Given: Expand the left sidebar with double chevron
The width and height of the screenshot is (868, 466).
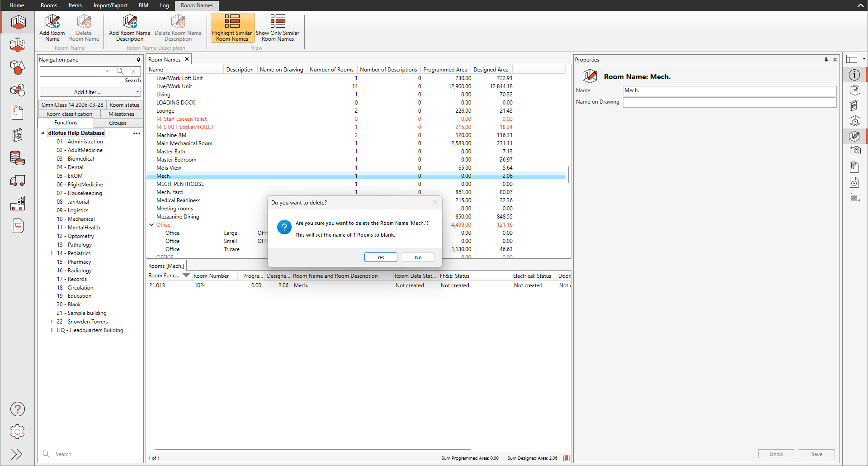Looking at the screenshot, I should point(17,454).
